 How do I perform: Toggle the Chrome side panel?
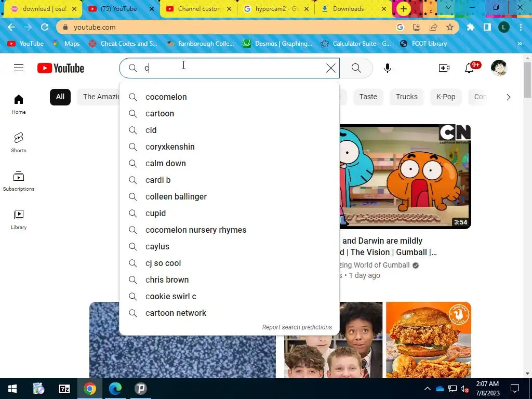(487, 27)
